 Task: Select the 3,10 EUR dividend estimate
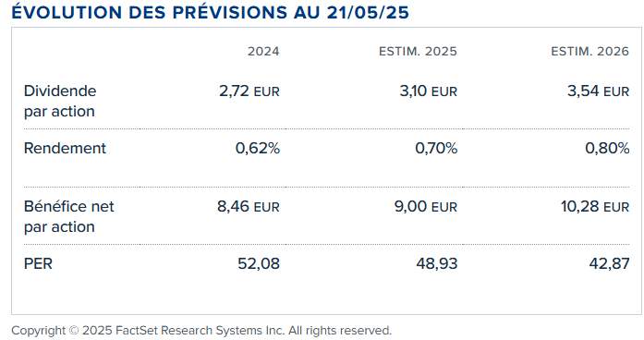point(429,91)
